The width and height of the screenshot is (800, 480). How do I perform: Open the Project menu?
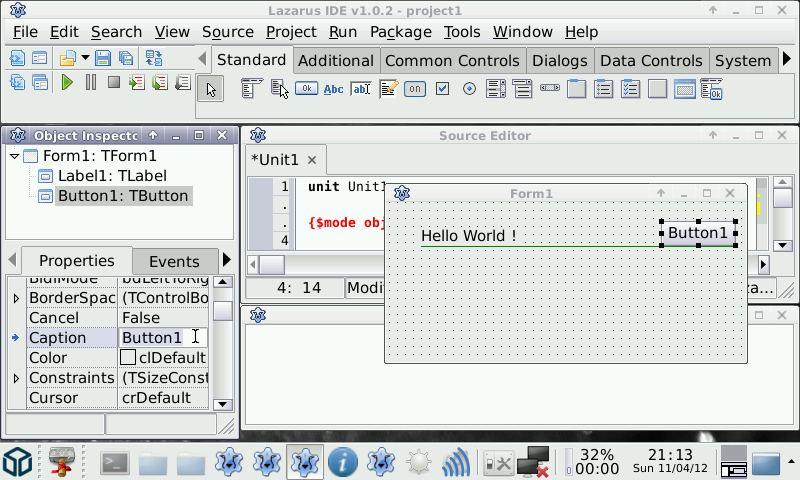coord(291,32)
